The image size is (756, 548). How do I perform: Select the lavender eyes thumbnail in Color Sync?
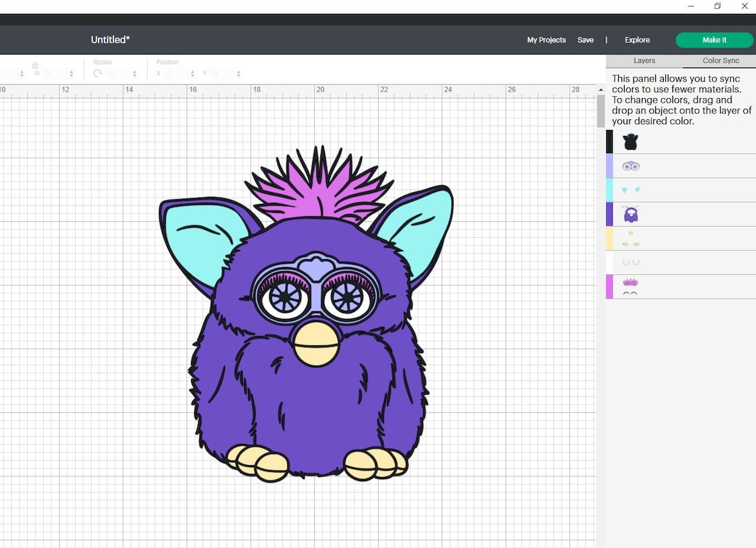[631, 165]
